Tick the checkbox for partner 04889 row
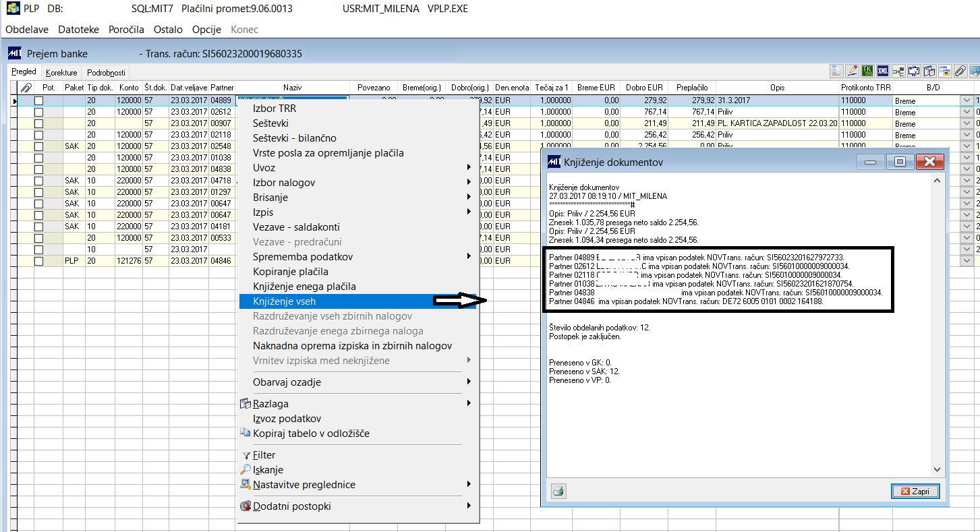Screen dimensions: 980x532 click(x=39, y=100)
